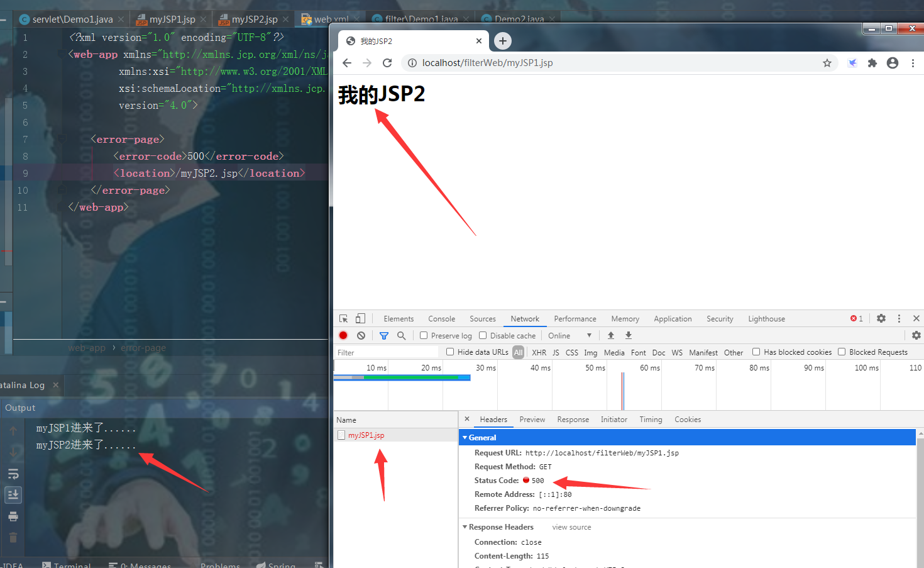The image size is (924, 568).
Task: Open the Chrome profile avatar
Action: [x=893, y=63]
